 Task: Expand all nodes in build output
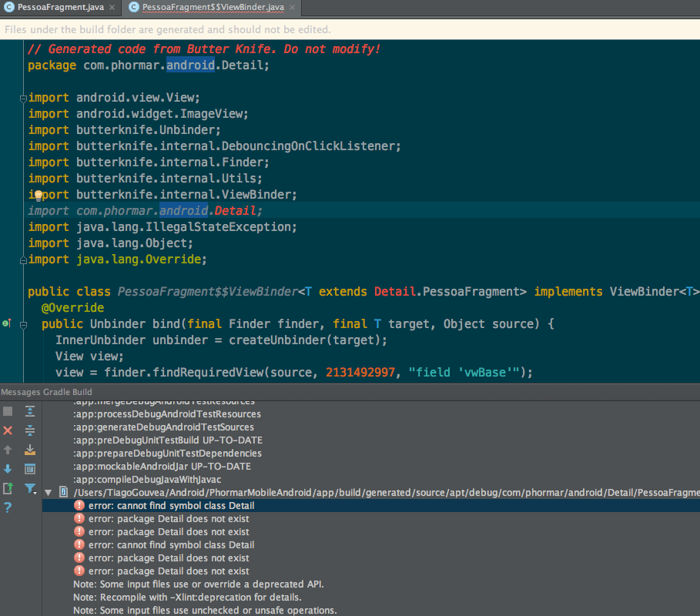click(29, 410)
